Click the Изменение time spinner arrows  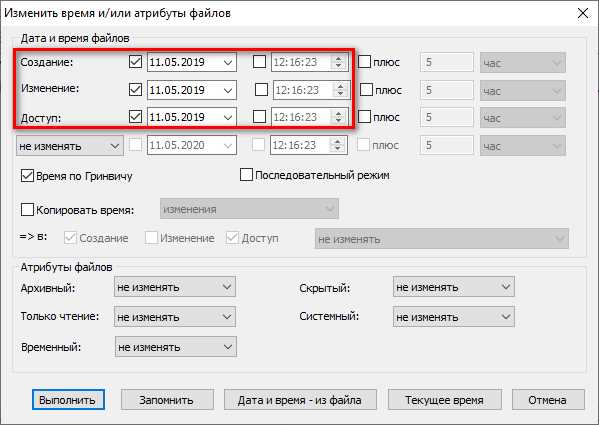click(x=340, y=90)
